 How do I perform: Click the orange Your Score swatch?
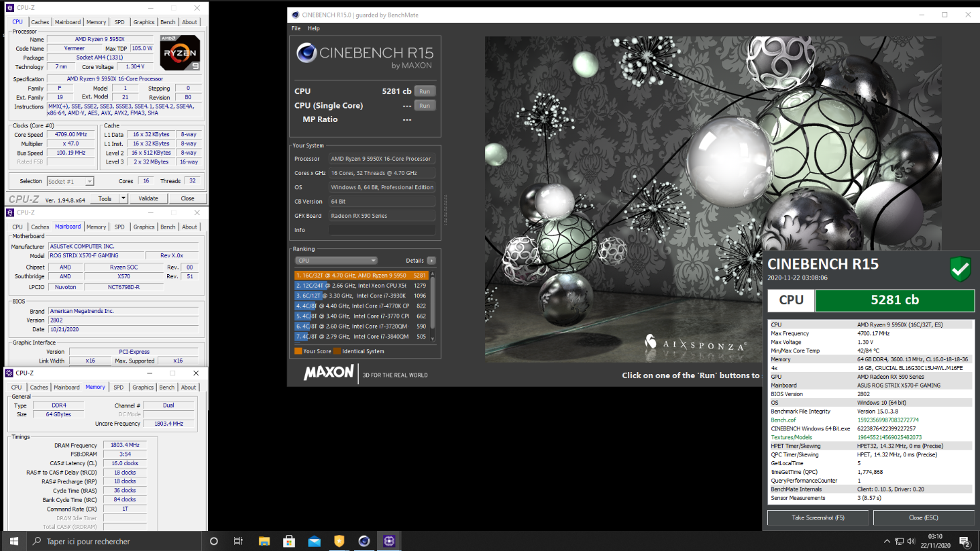point(298,351)
